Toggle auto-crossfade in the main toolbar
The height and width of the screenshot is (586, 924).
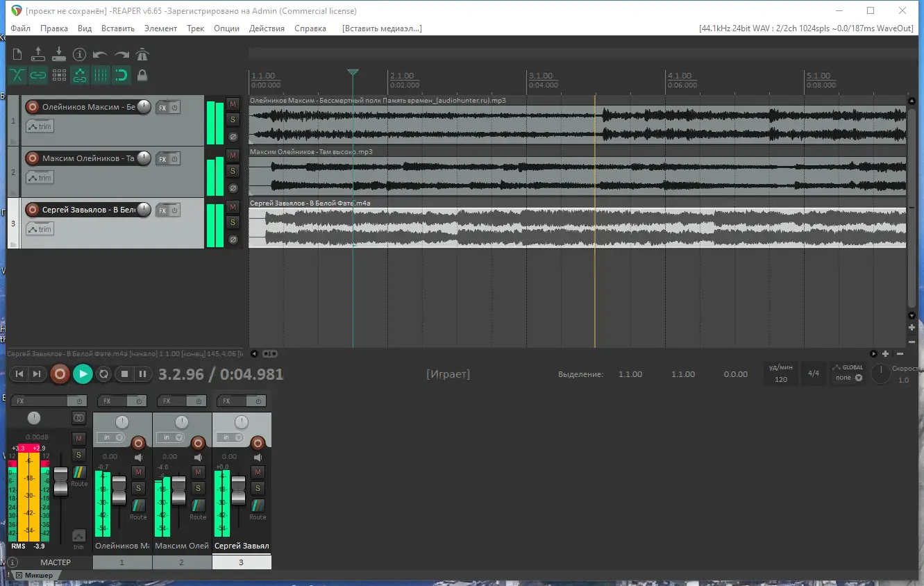coord(17,75)
